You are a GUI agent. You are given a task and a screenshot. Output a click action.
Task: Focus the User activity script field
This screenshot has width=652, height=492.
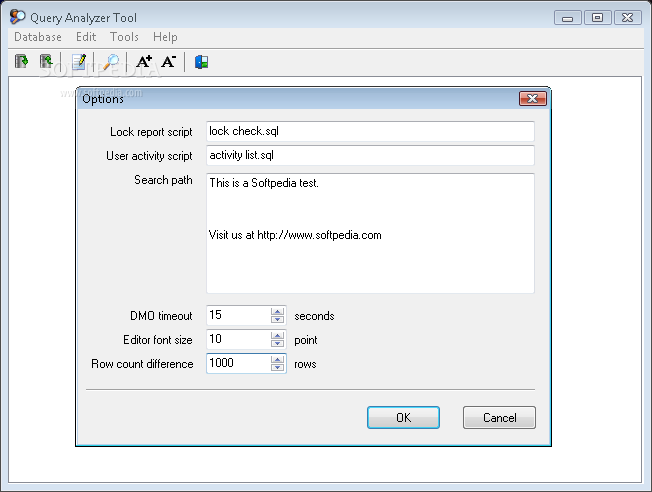point(370,156)
